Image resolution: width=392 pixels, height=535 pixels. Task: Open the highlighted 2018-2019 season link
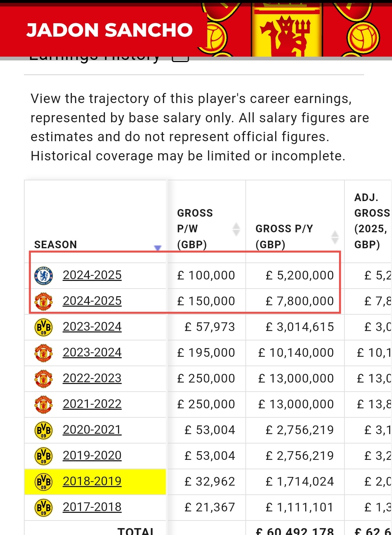92,481
